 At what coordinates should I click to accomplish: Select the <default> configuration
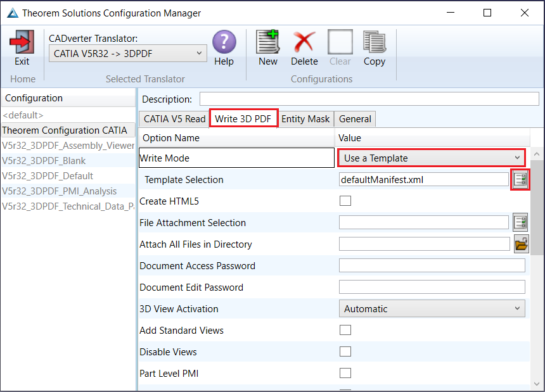(68, 115)
